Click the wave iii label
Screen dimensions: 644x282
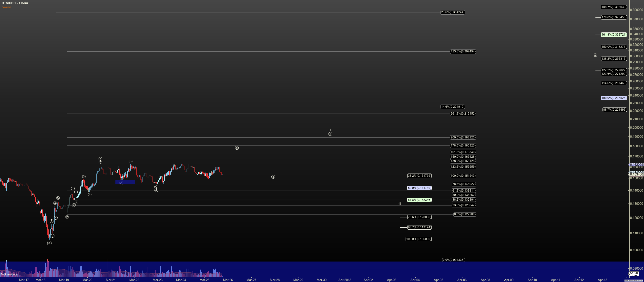pyautogui.click(x=595, y=55)
